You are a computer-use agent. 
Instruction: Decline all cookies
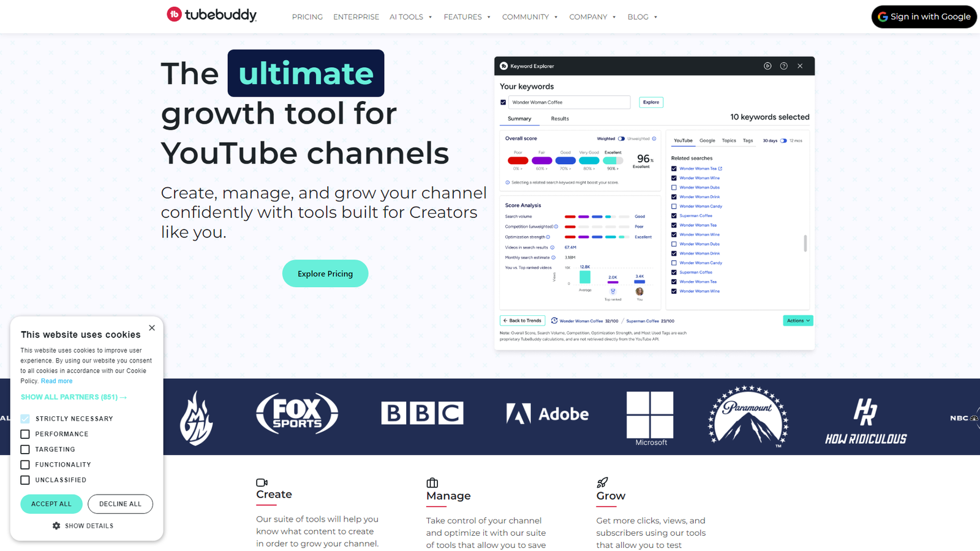120,504
